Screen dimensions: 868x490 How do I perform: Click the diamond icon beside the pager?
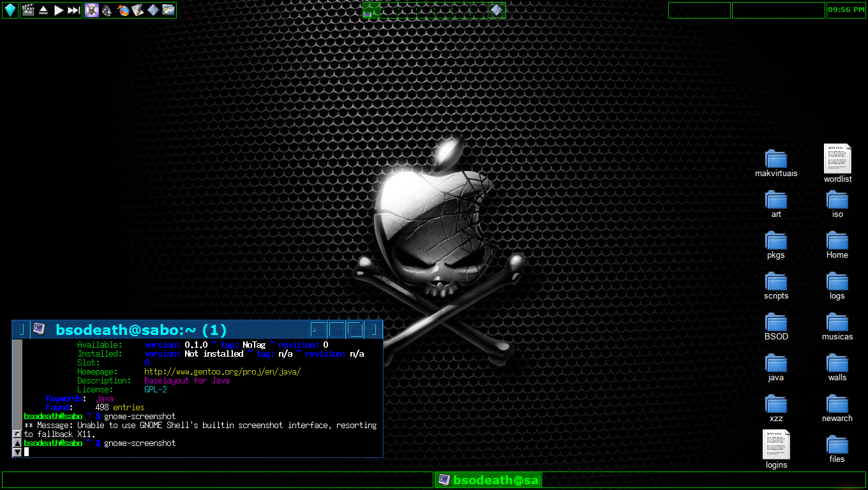497,10
